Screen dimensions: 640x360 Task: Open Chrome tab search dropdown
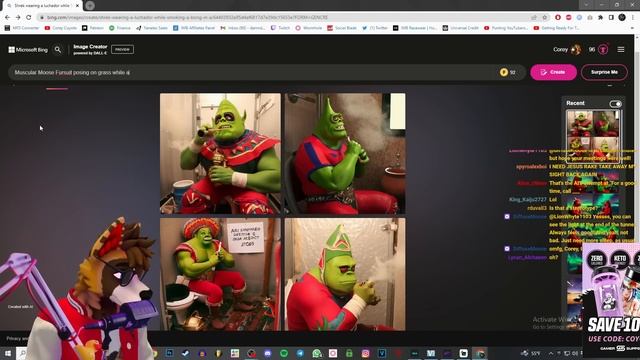[586, 5]
